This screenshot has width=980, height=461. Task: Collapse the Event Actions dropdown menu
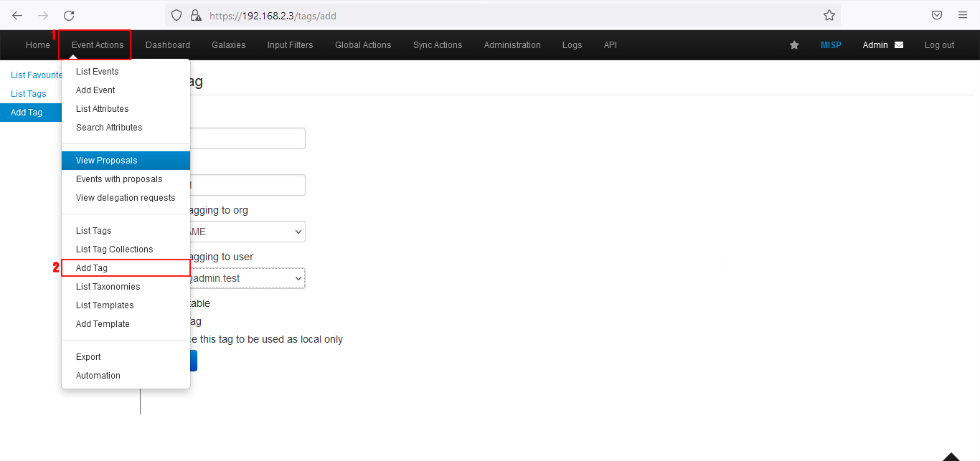[97, 45]
